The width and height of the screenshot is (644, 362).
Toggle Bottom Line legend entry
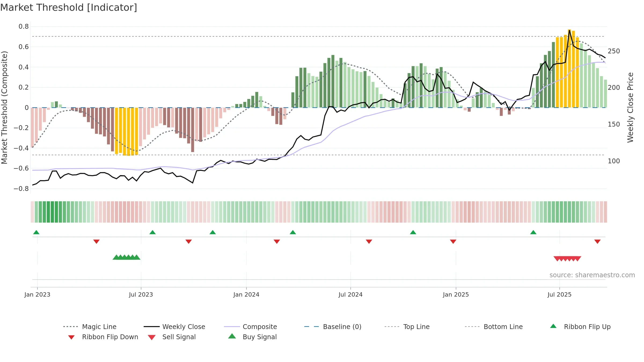click(494, 327)
